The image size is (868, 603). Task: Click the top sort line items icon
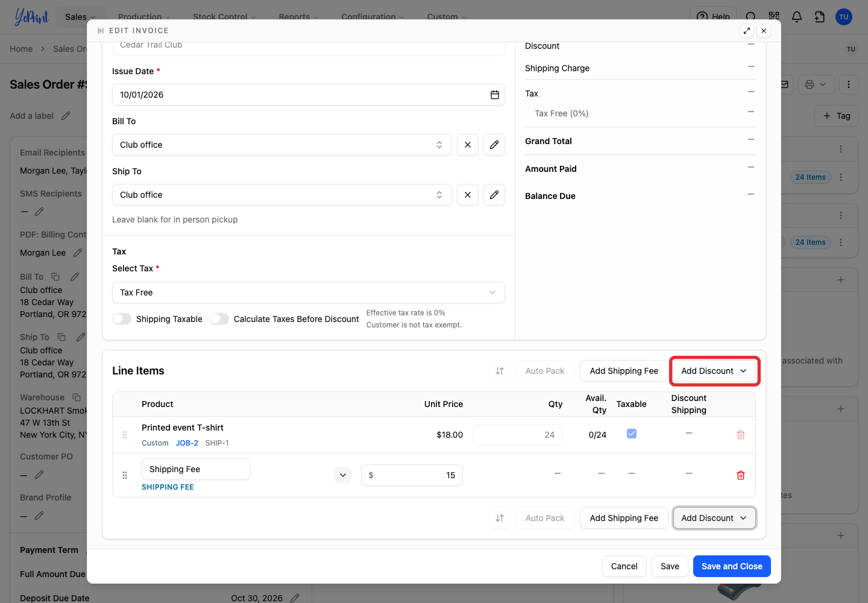pyautogui.click(x=500, y=371)
